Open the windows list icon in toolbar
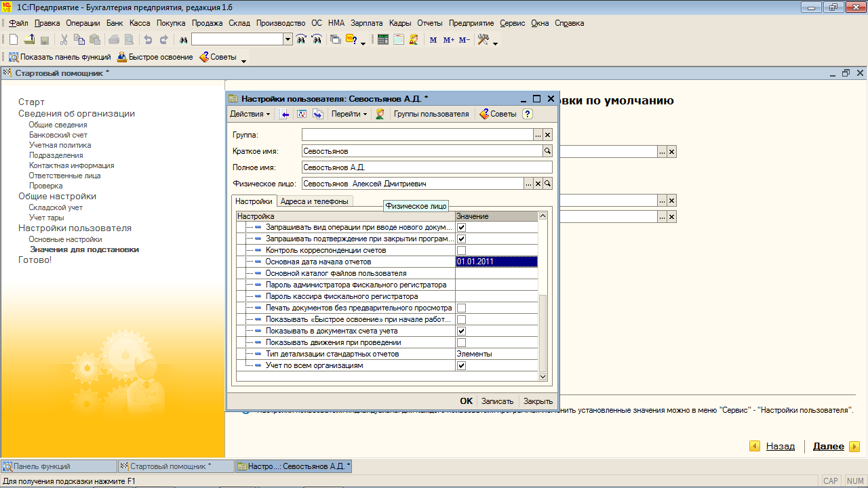Image resolution: width=868 pixels, height=488 pixels. click(336, 40)
